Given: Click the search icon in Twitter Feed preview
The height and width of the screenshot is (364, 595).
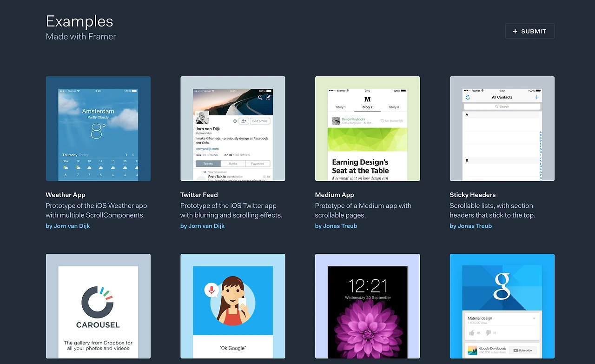Looking at the screenshot, I should click(x=260, y=98).
